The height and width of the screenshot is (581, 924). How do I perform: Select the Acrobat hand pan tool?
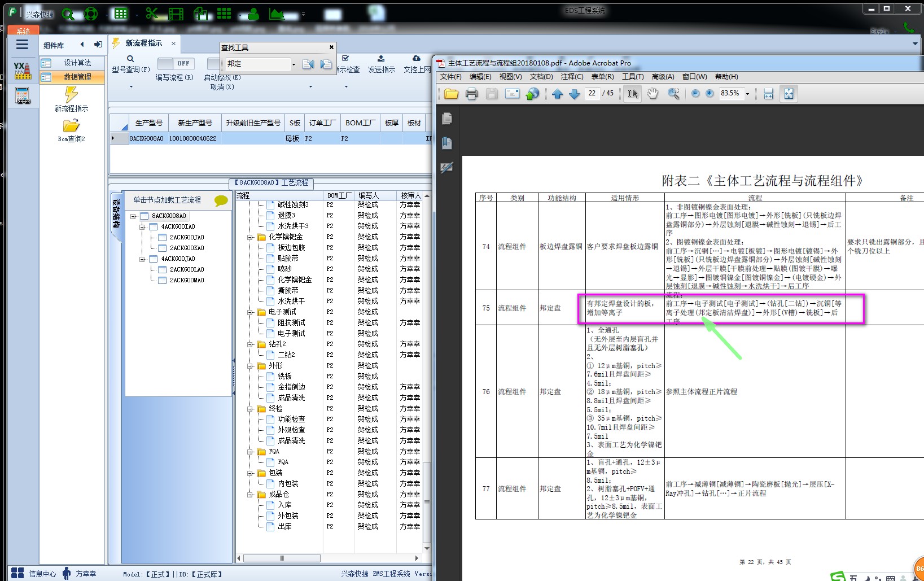click(653, 94)
